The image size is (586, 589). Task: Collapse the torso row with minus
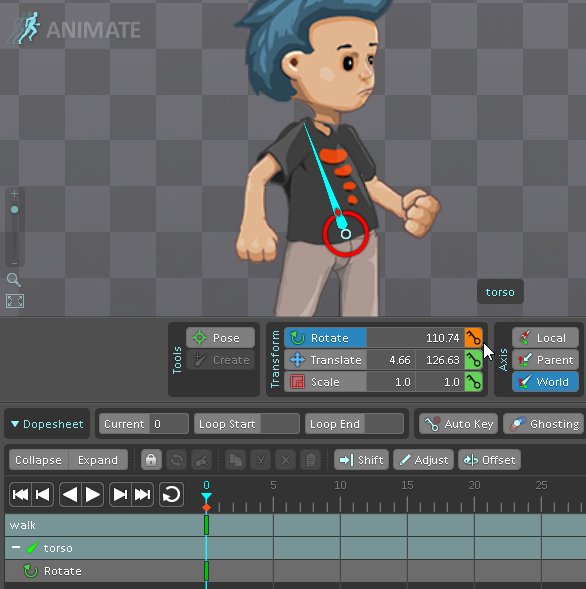[16, 547]
